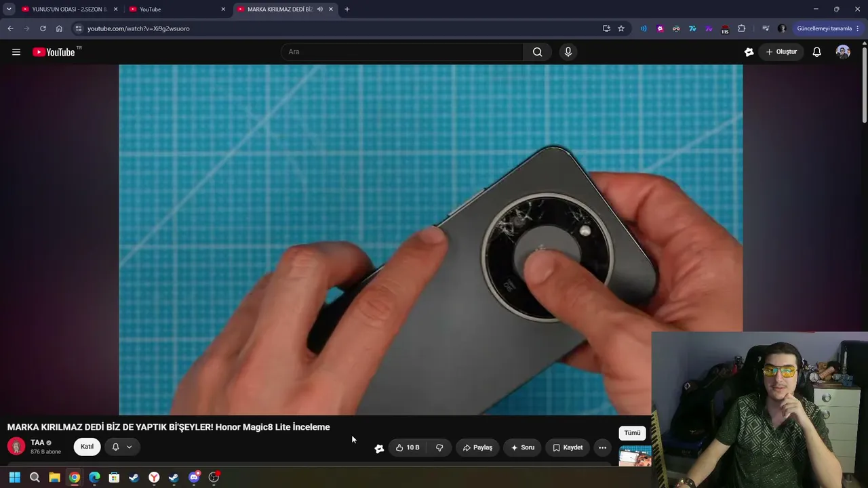Focus the Ara search field

click(x=402, y=52)
